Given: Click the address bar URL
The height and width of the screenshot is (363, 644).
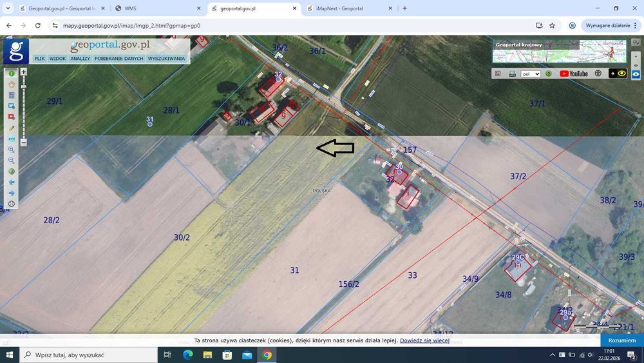Looking at the screenshot, I should (131, 26).
